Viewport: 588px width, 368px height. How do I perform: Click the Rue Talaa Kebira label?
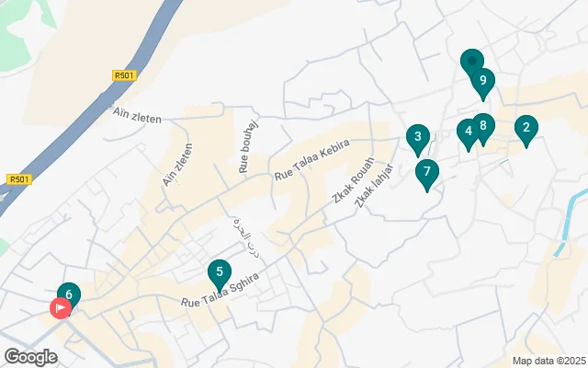pyautogui.click(x=312, y=159)
